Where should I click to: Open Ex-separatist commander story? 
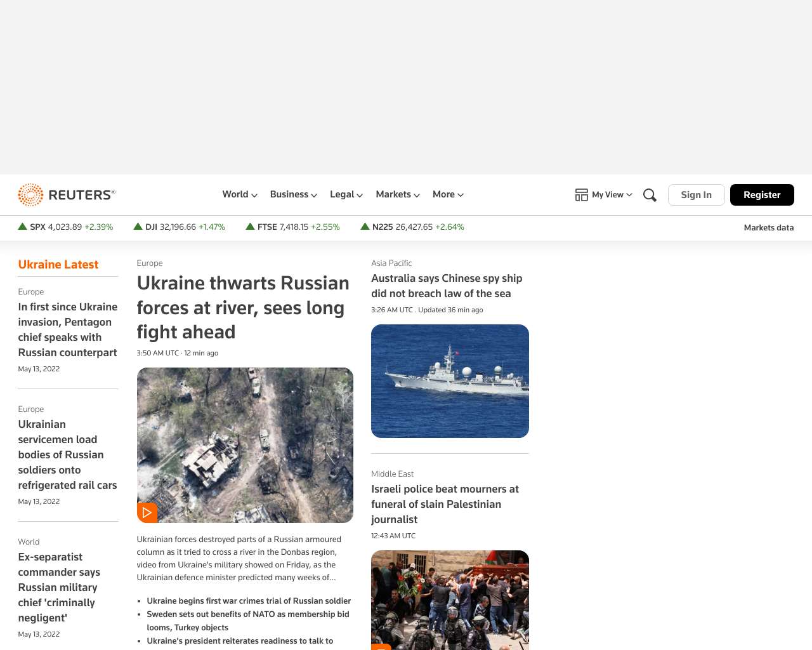coord(59,587)
